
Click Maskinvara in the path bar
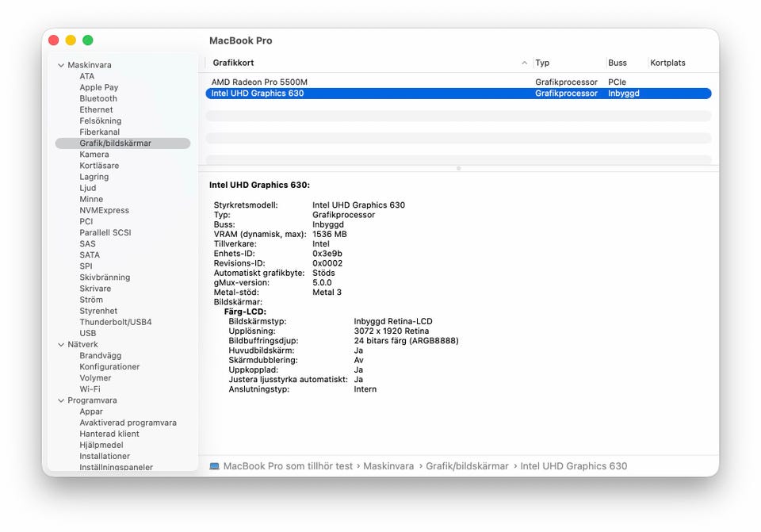coord(388,466)
